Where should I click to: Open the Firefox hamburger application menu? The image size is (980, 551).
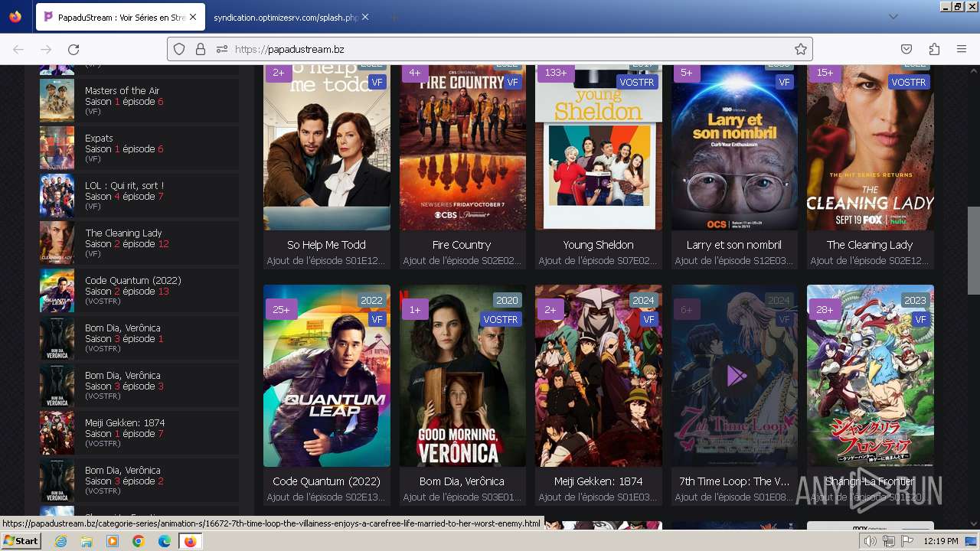pyautogui.click(x=962, y=49)
